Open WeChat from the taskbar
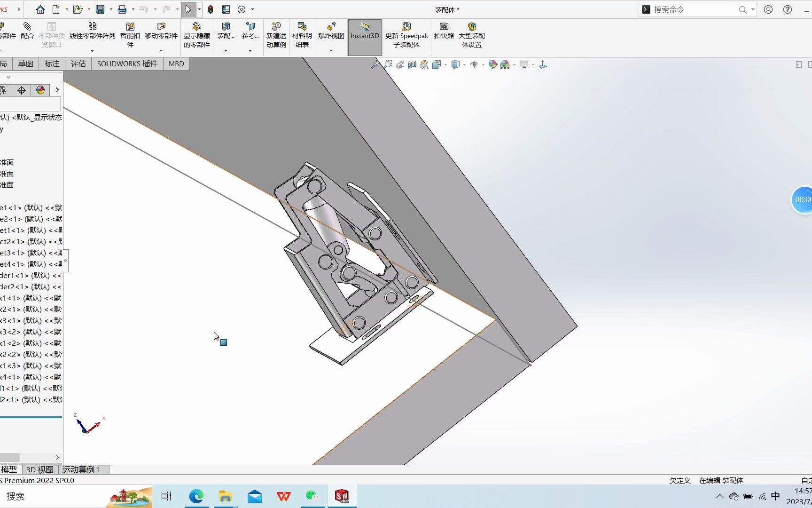 click(312, 496)
